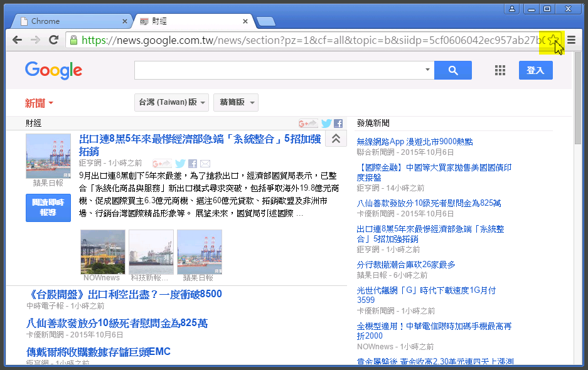Click the small 蘋果日報 cranes thumbnail
588x370 pixels.
tap(200, 252)
